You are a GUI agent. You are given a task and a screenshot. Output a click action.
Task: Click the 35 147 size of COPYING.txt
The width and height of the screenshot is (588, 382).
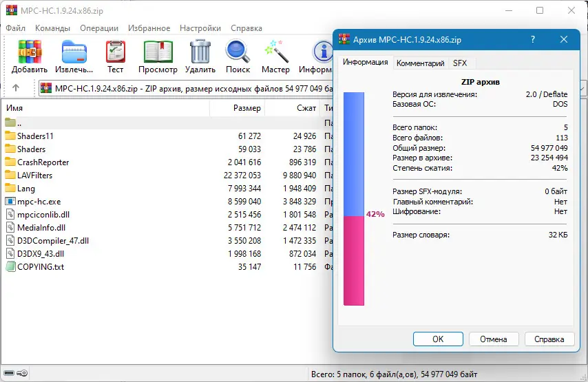249,267
